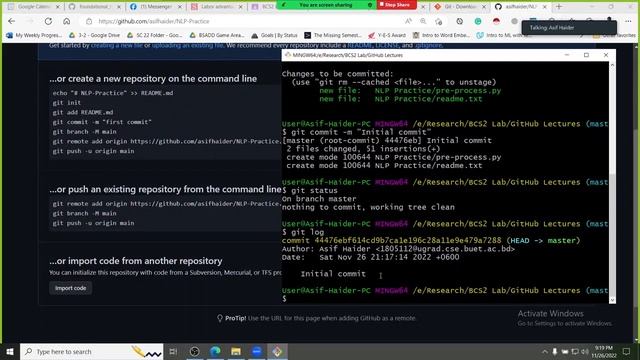Click the zoom magnifier icon in address bar
This screenshot has width=640, height=360.
(423, 21)
